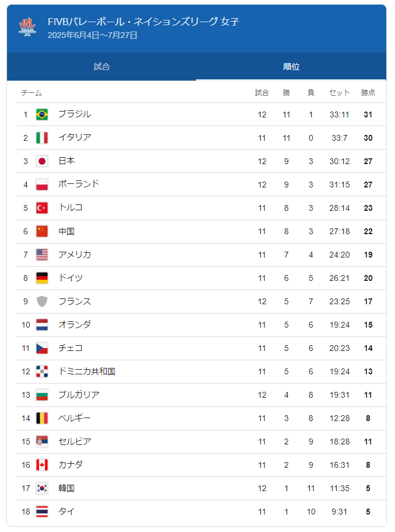Click the Germany flag icon

tap(42, 278)
